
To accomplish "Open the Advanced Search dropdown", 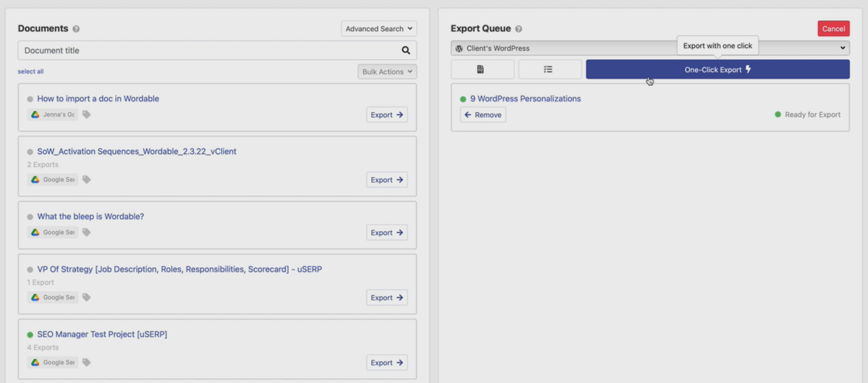I will [x=379, y=29].
